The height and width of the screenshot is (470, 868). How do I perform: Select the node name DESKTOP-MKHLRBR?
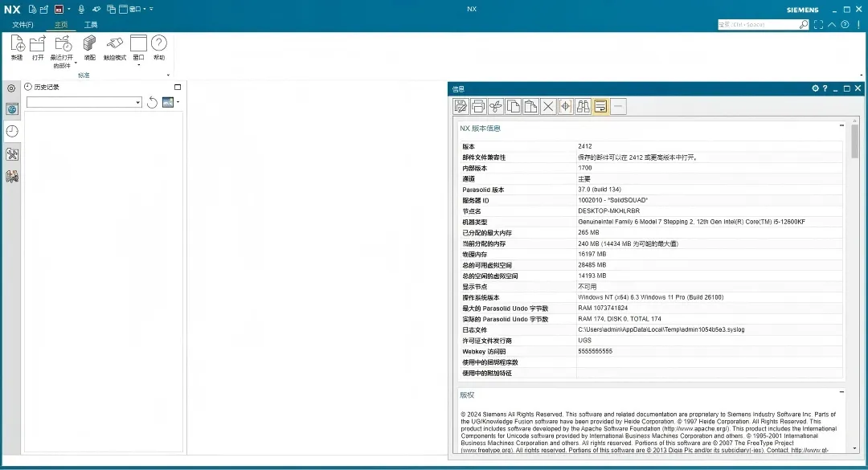(x=608, y=211)
